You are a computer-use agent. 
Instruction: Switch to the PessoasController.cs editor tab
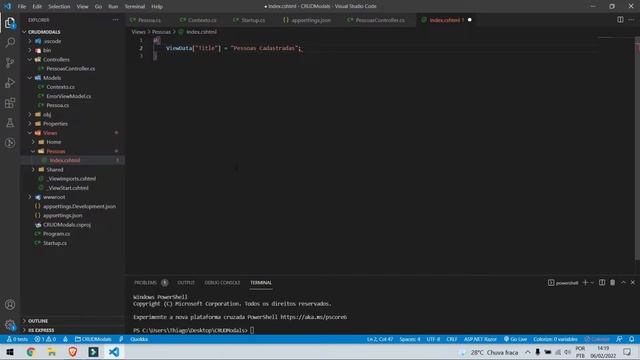coord(380,20)
